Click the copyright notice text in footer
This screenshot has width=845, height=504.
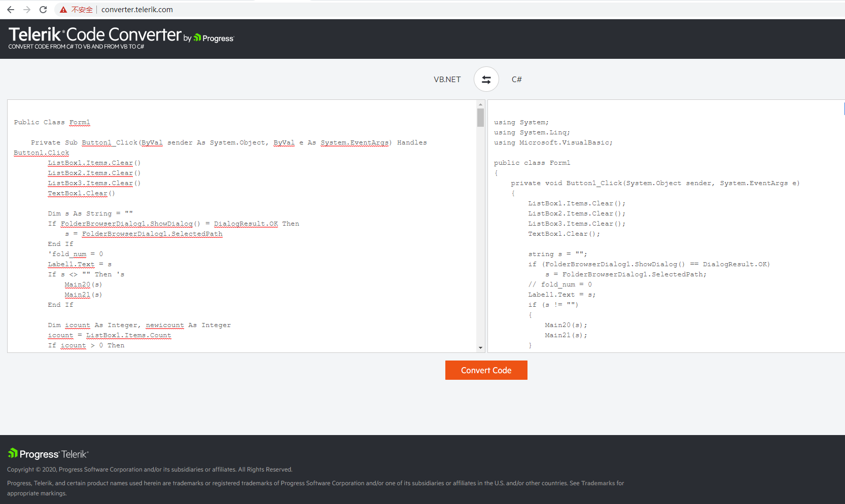[x=150, y=470]
